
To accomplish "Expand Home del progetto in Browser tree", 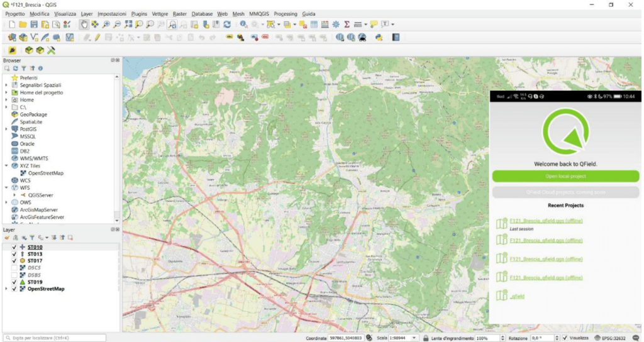I will (x=6, y=93).
